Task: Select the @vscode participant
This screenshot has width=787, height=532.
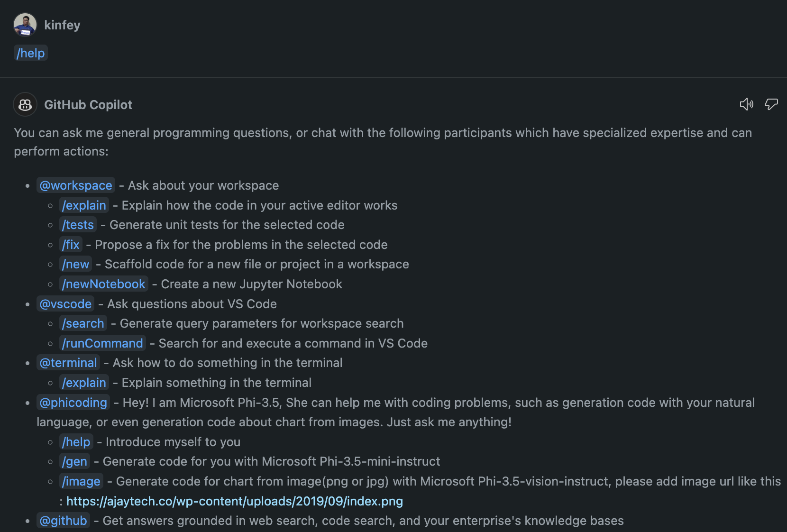Action: point(65,304)
